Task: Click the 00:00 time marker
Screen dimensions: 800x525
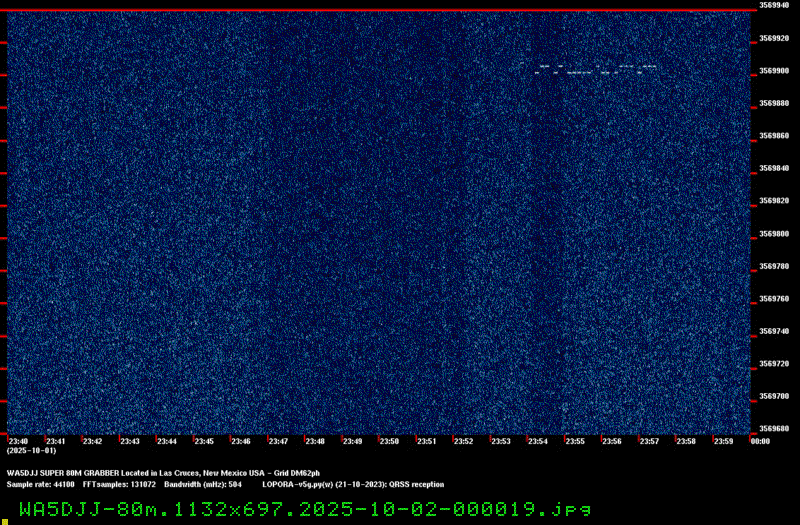Action: coord(760,441)
